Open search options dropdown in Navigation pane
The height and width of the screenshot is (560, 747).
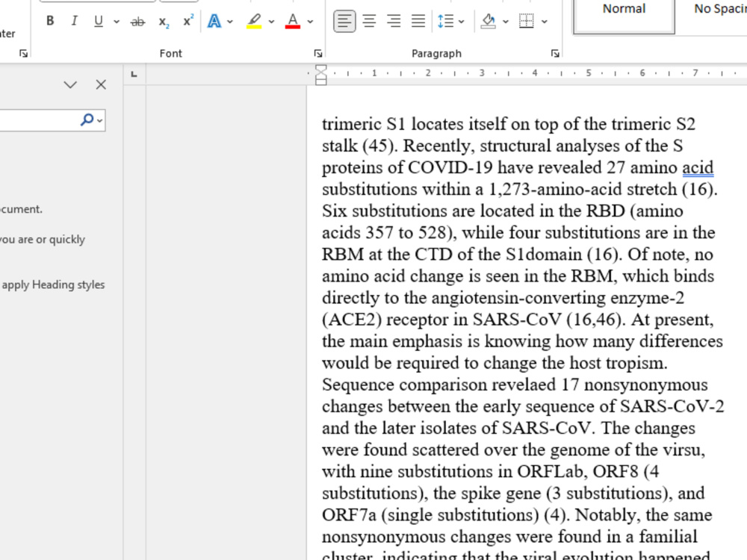click(x=99, y=120)
